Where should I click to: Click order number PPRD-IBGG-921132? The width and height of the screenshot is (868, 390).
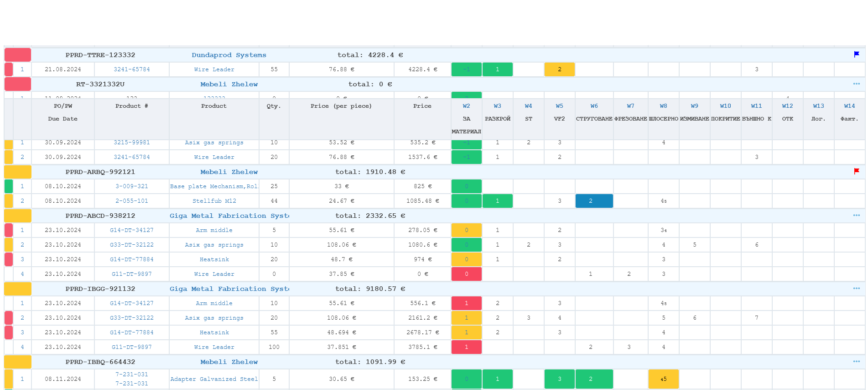100,289
